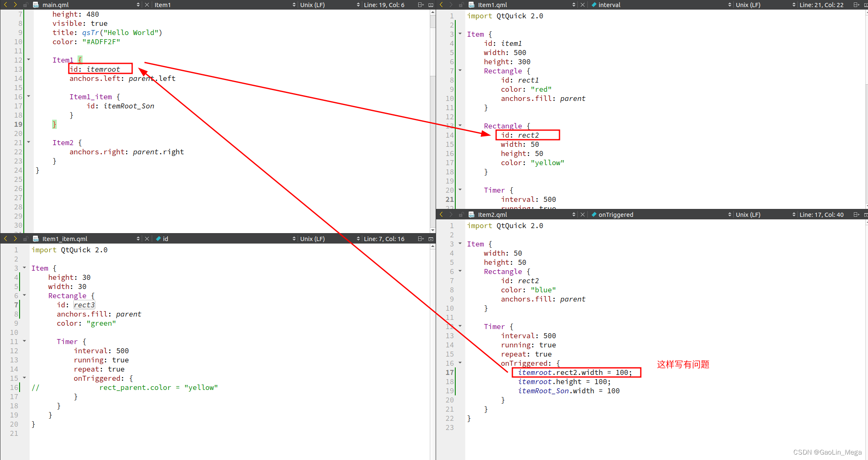The image size is (868, 460).
Task: Close the Item1_item.qml document
Action: (147, 239)
